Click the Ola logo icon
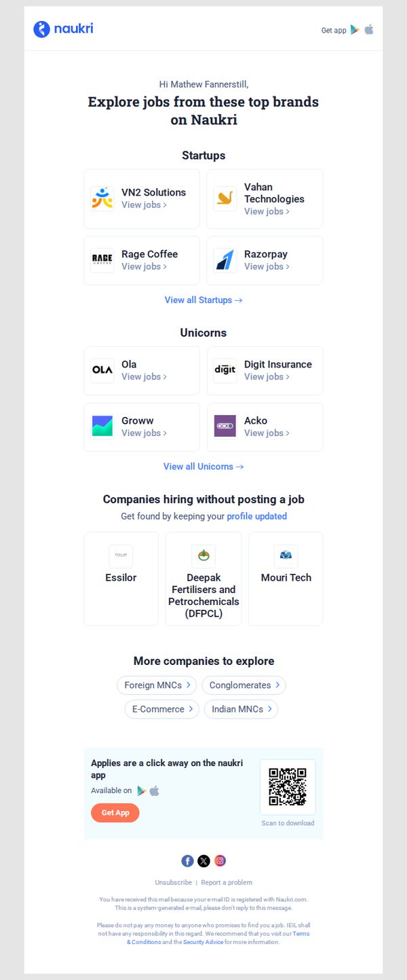This screenshot has width=407, height=980. [102, 370]
